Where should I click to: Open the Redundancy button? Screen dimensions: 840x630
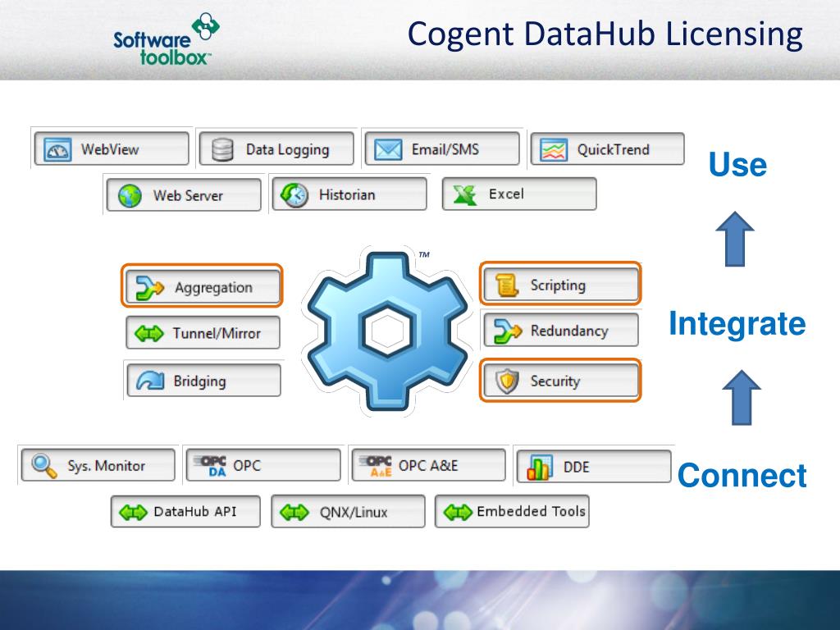coord(561,330)
